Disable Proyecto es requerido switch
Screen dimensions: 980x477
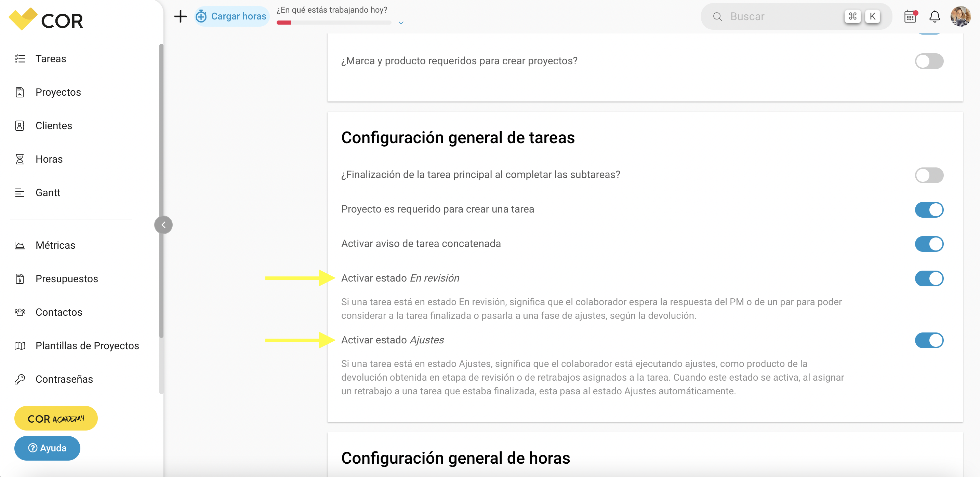929,209
